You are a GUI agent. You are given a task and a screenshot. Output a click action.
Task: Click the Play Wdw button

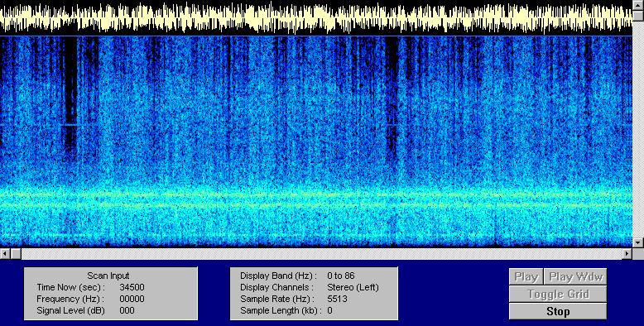pos(575,276)
